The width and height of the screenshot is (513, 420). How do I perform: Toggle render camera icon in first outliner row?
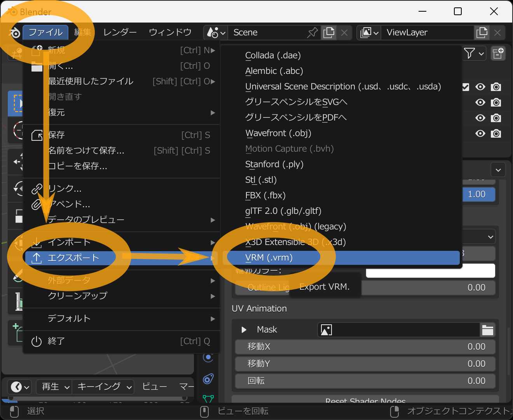pos(496,87)
